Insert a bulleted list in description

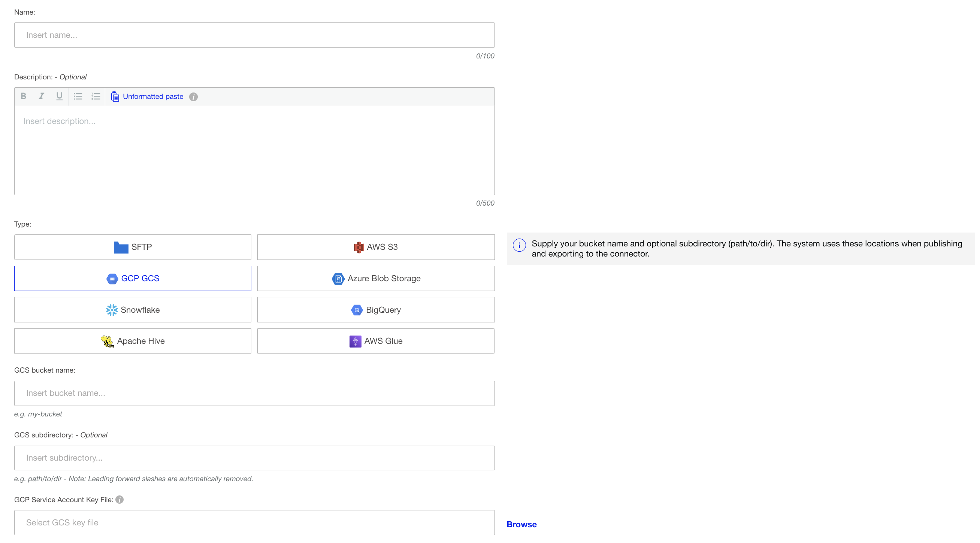(78, 96)
